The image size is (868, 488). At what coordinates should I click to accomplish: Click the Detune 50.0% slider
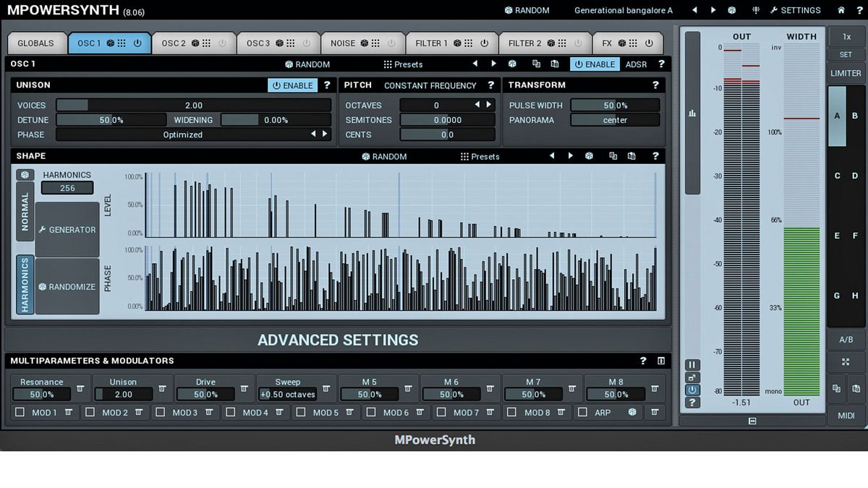(x=111, y=120)
